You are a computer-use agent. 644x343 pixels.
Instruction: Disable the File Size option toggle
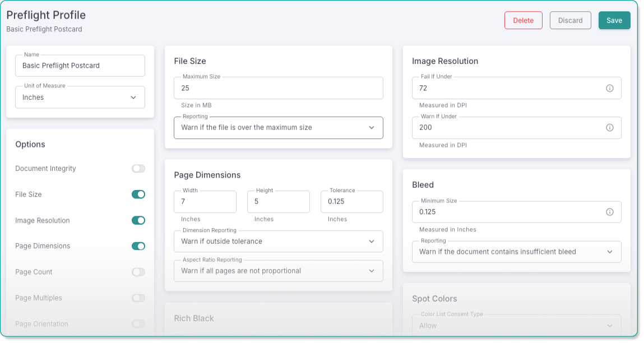(x=138, y=194)
